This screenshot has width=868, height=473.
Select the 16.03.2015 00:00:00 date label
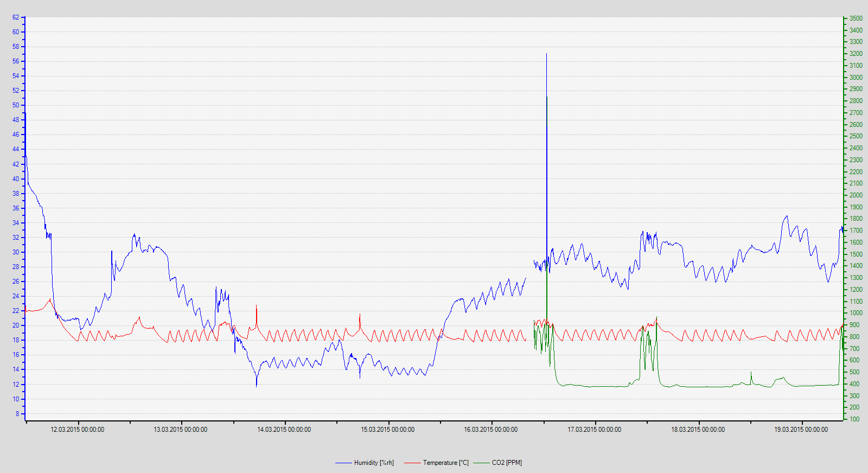click(491, 430)
